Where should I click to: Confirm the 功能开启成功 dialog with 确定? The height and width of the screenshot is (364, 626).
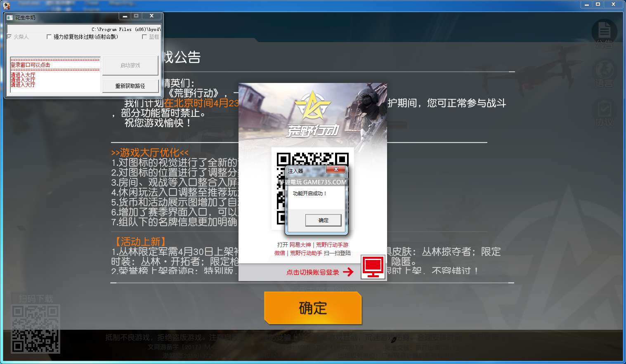[324, 220]
